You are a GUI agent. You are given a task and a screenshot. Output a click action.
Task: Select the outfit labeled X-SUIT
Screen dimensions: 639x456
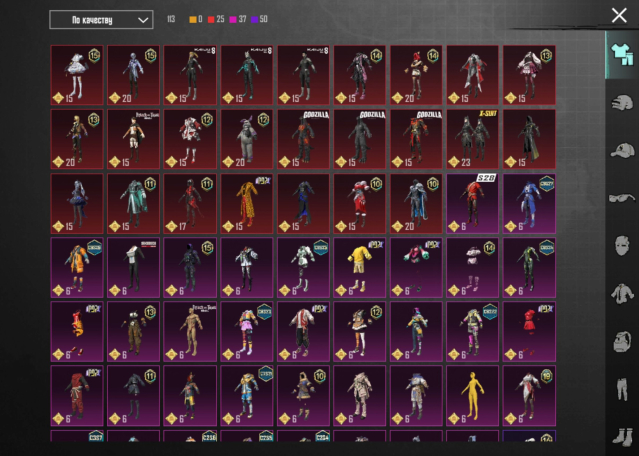pos(474,138)
